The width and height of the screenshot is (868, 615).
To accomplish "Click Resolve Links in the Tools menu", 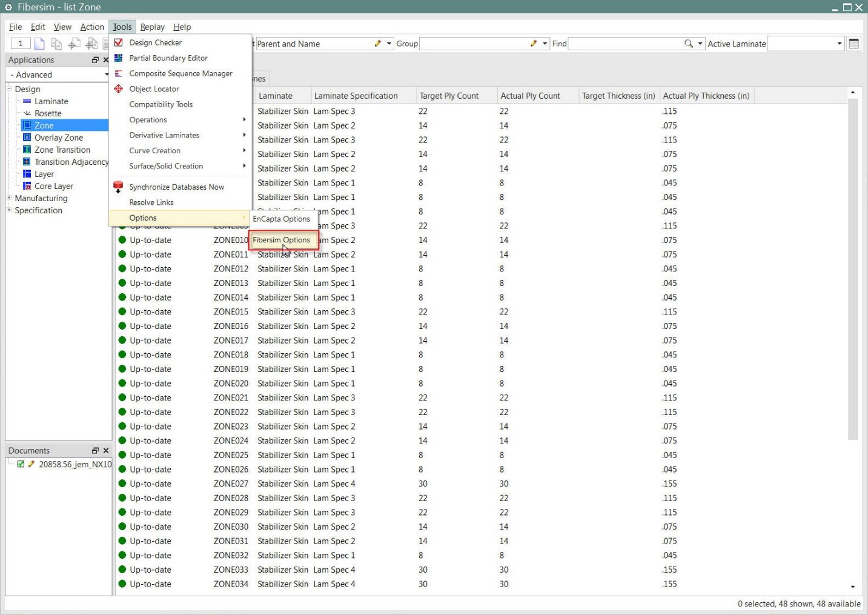I will point(151,202).
